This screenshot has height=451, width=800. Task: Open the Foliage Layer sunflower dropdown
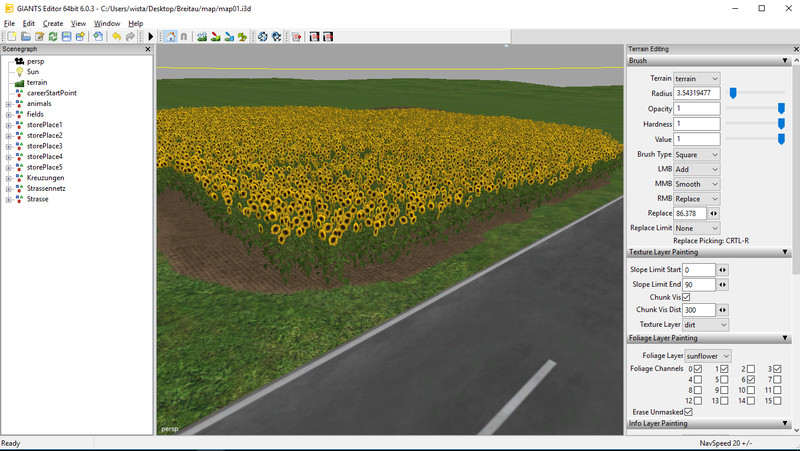click(708, 355)
